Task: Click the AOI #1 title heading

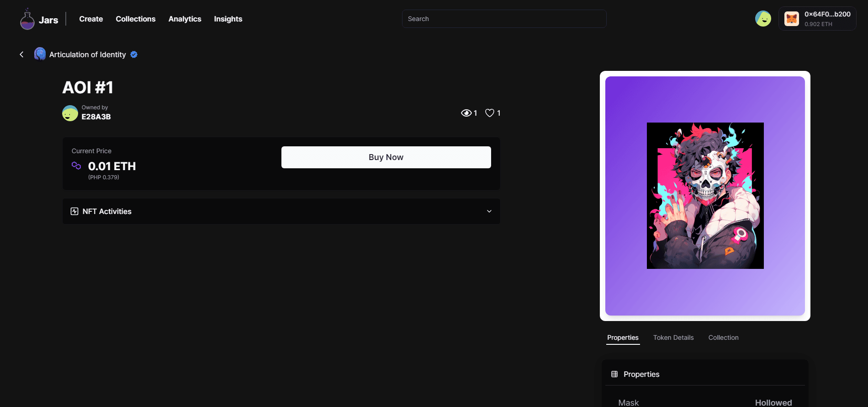Action: coord(88,87)
